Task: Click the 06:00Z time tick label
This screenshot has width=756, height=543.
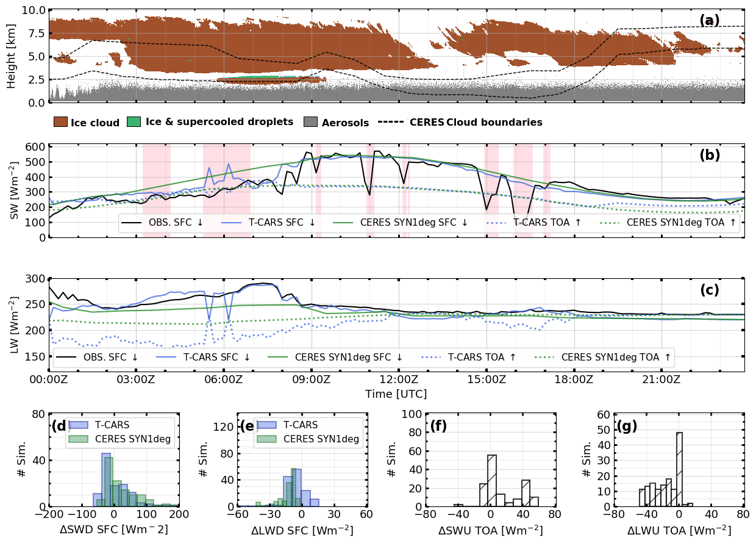Action: click(x=223, y=379)
